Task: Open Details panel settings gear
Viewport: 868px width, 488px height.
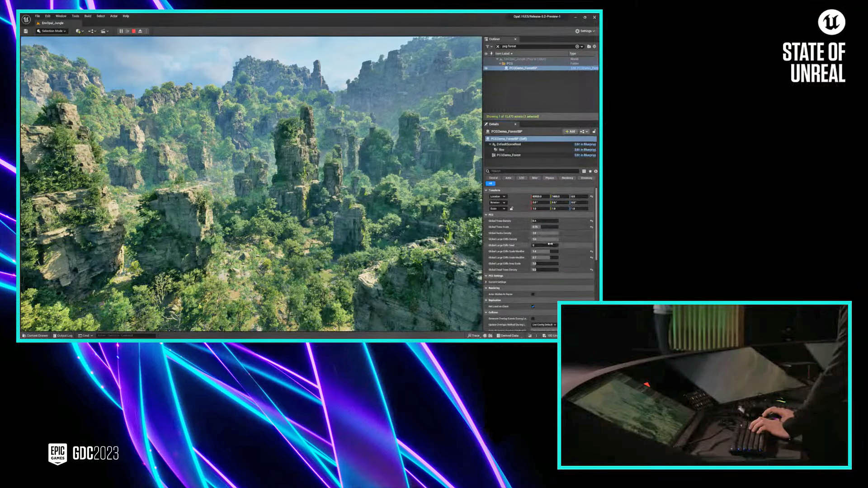Action: click(596, 171)
